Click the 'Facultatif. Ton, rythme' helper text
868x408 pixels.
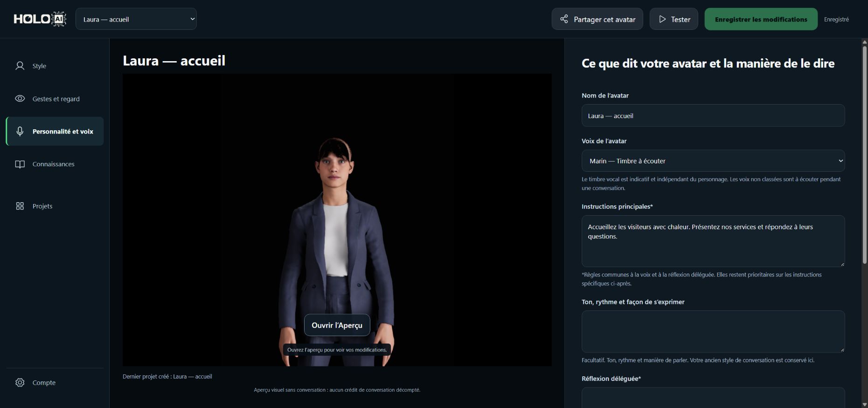[698, 360]
